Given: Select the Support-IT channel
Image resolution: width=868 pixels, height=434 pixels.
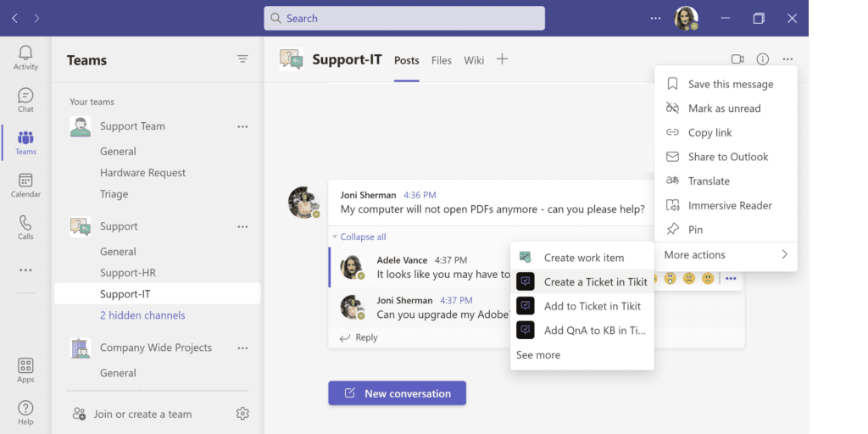Looking at the screenshot, I should [157, 294].
